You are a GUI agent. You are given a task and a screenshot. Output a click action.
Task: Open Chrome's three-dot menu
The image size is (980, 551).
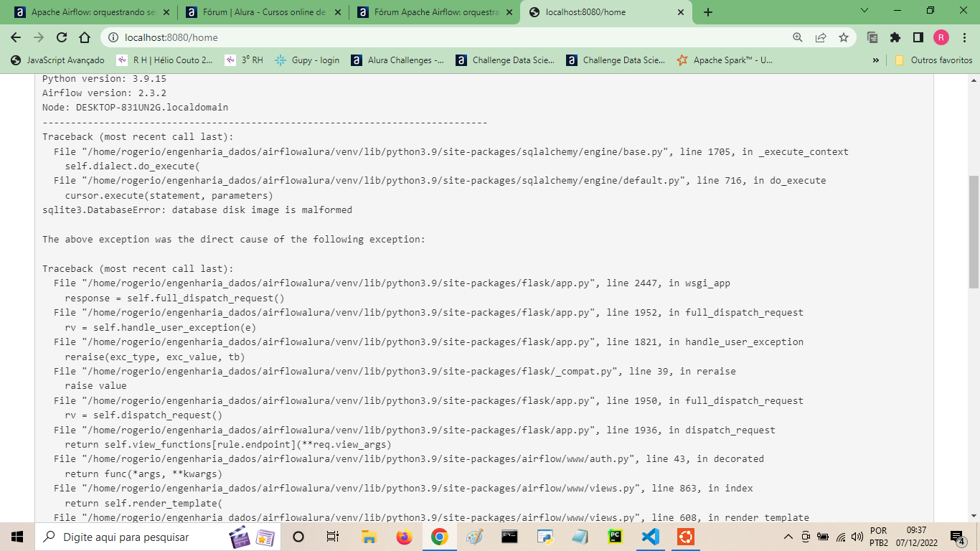click(964, 37)
